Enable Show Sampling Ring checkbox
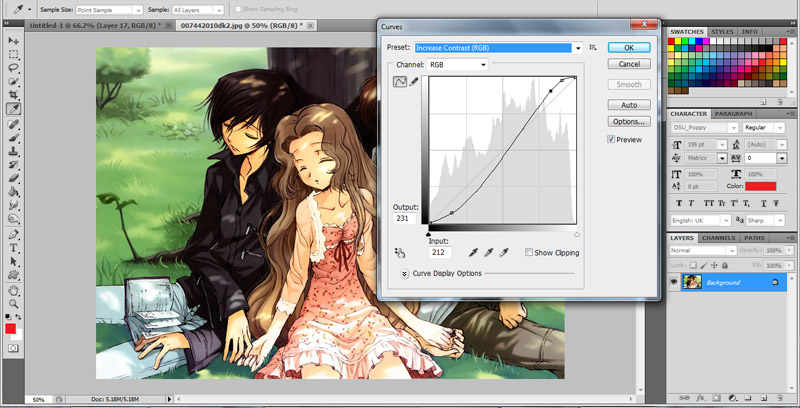Image resolution: width=800 pixels, height=408 pixels. point(238,9)
